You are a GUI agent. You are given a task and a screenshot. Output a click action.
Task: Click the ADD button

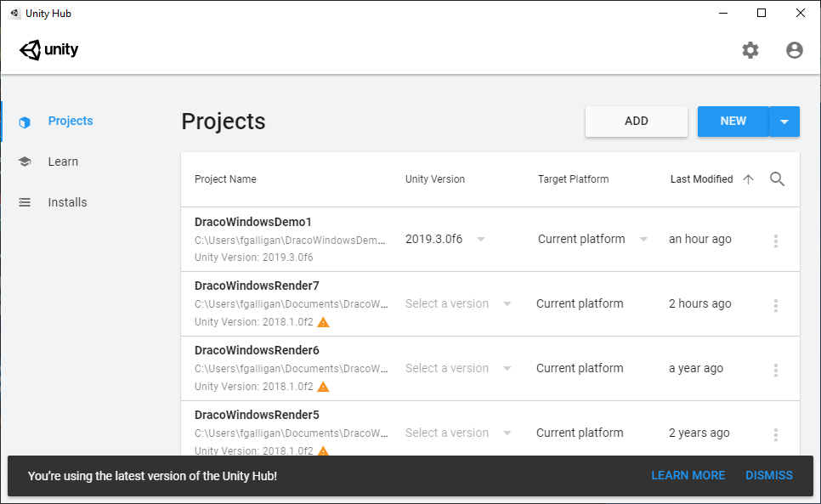click(x=637, y=122)
